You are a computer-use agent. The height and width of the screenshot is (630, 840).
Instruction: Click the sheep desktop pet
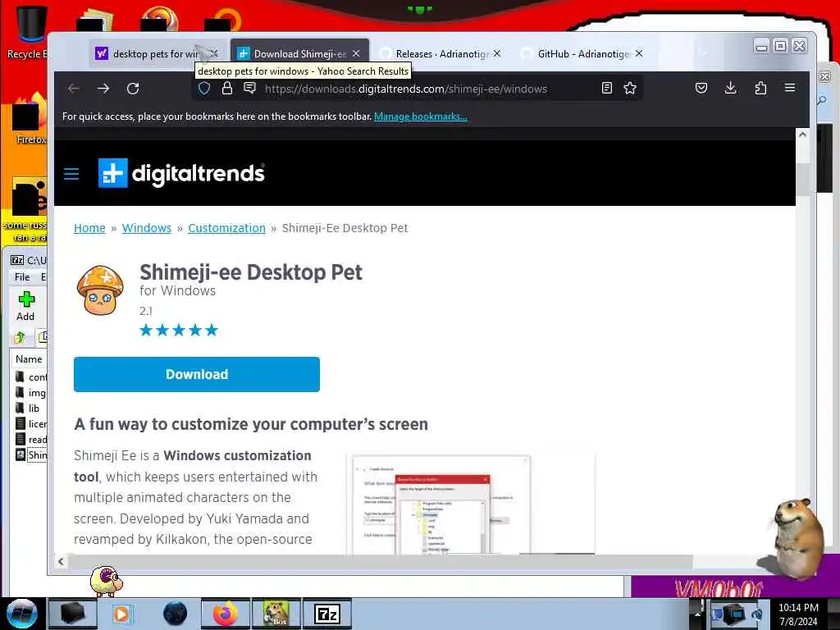click(106, 581)
